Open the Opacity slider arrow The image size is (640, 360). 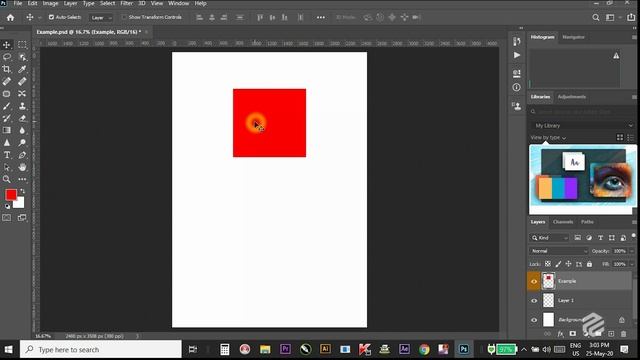[x=631, y=251]
